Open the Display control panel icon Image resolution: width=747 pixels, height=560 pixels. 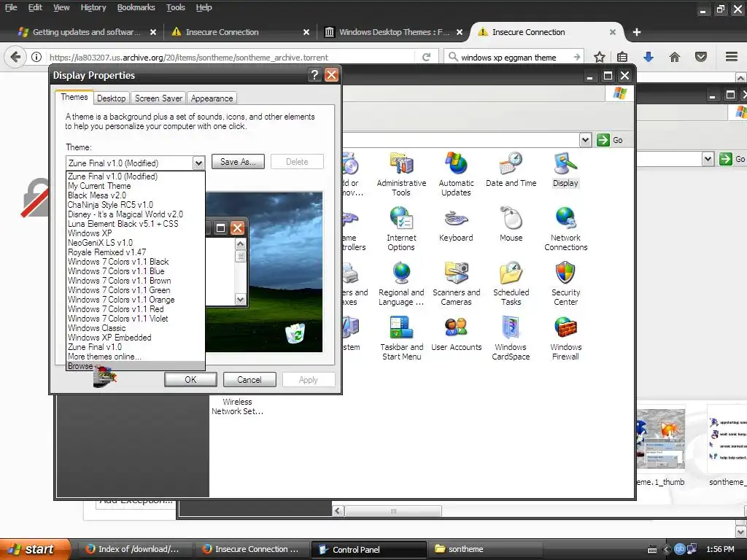[x=565, y=169]
